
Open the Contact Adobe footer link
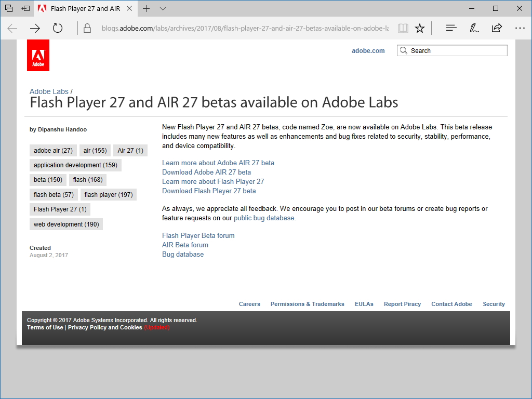(451, 304)
